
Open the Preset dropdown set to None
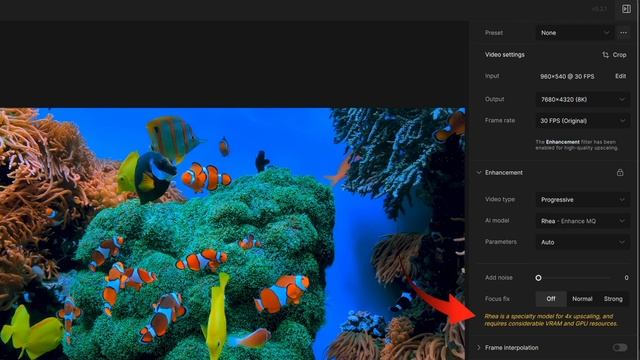point(574,33)
